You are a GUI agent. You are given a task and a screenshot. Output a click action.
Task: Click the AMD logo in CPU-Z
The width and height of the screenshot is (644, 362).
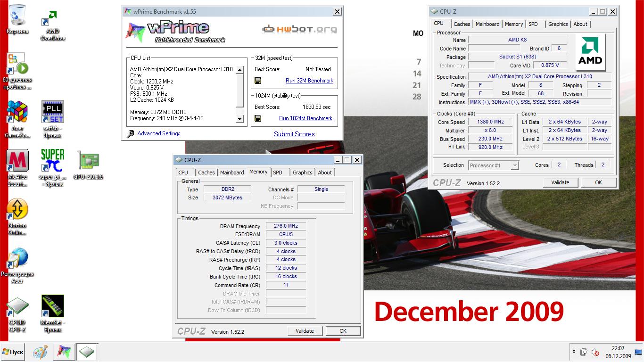click(x=591, y=52)
